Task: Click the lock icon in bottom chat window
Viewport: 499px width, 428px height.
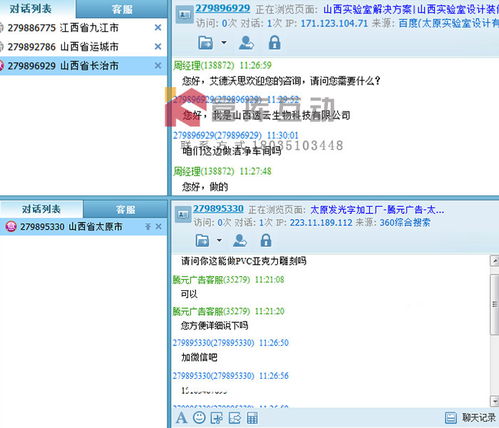Action: [x=266, y=240]
